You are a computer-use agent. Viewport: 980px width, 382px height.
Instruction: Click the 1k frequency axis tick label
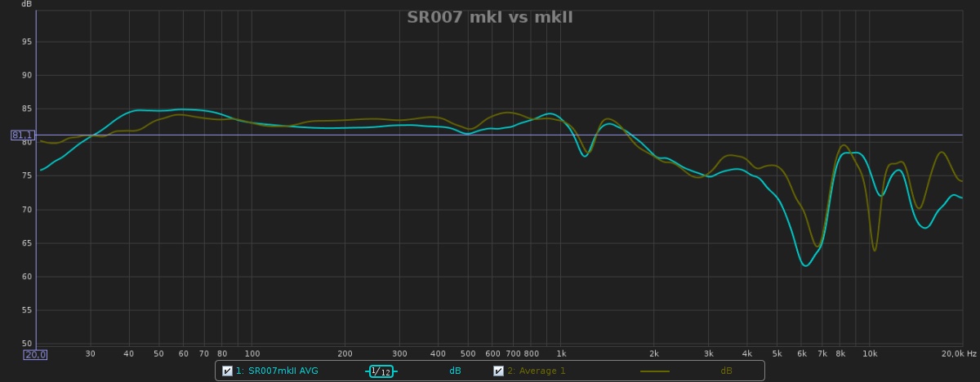(561, 354)
